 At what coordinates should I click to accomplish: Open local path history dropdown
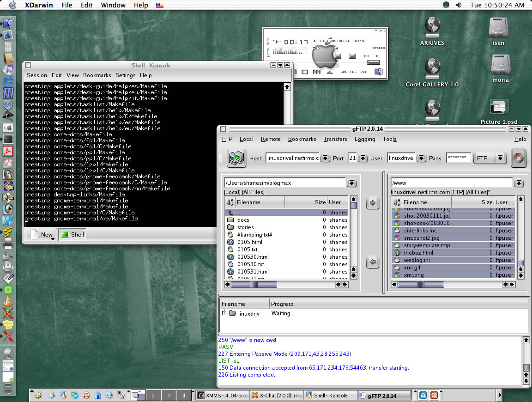click(x=351, y=183)
